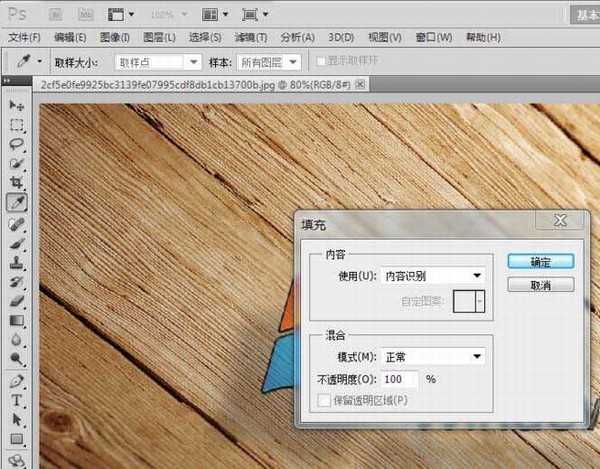Select the Gradient tool

[x=17, y=321]
